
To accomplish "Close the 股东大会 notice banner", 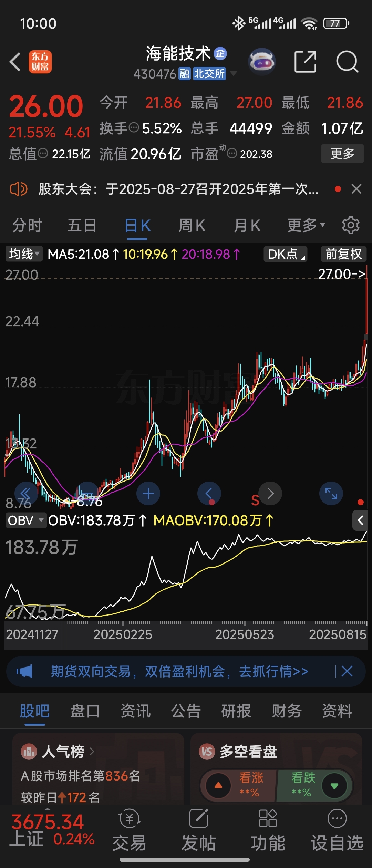I will [356, 189].
